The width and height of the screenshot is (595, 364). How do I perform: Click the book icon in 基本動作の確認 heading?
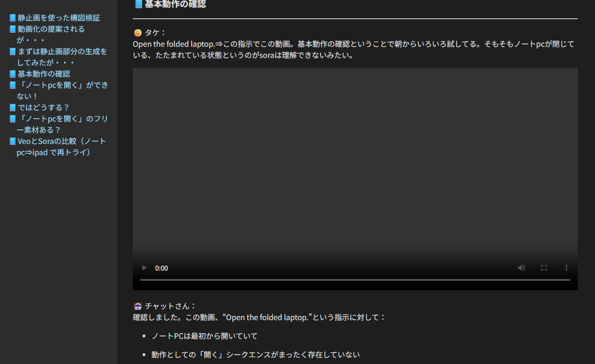(x=138, y=4)
